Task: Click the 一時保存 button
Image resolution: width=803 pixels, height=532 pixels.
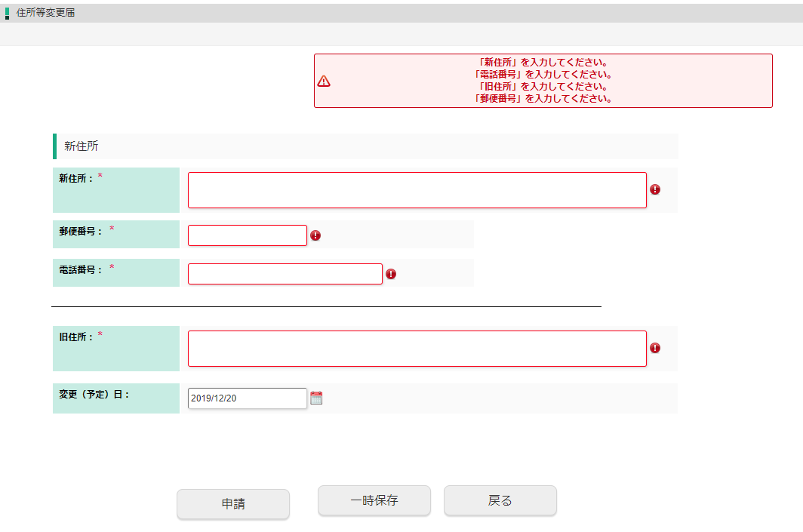Action: pos(374,500)
